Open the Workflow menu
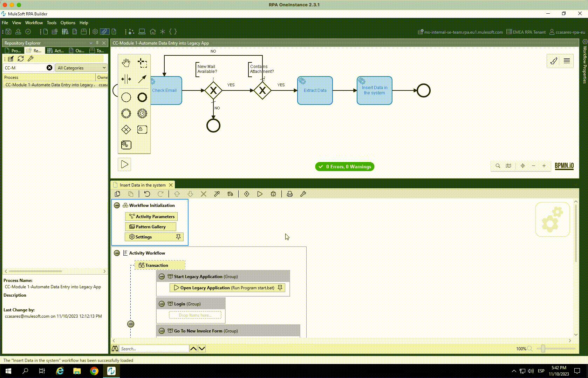Image resolution: width=588 pixels, height=378 pixels. (34, 23)
